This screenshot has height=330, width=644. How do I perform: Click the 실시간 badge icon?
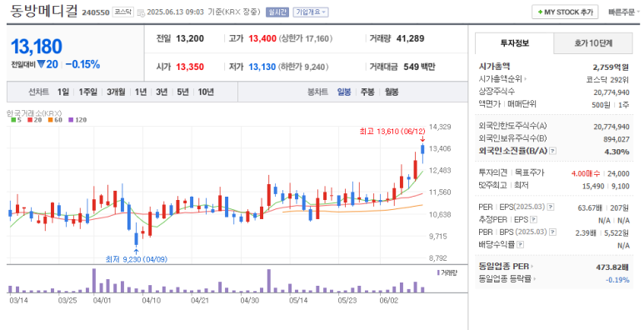[x=277, y=12]
